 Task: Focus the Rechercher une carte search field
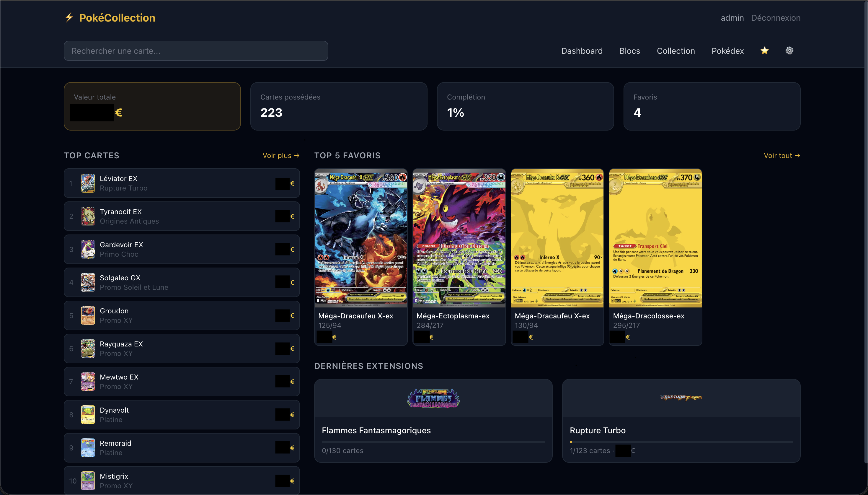[x=196, y=51]
